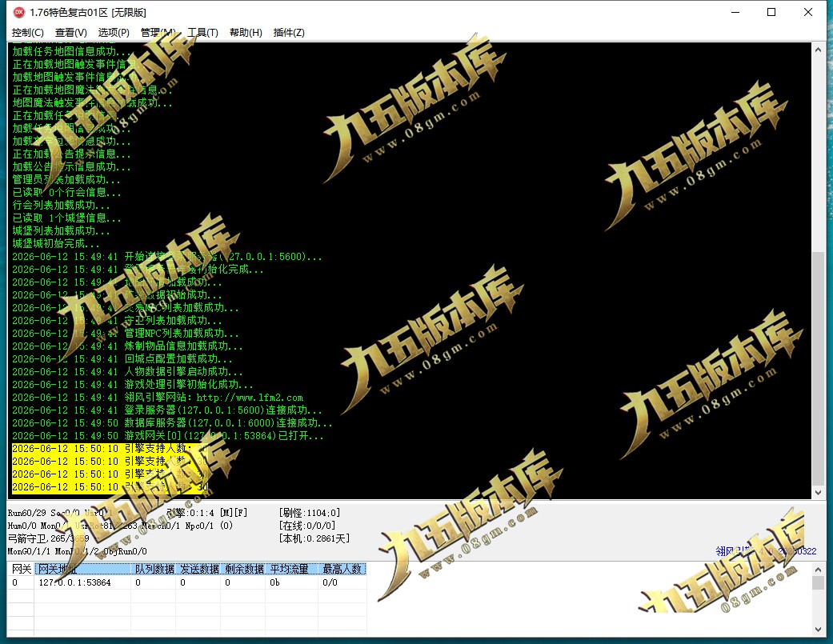Click the gateway list scroll-up arrow
This screenshot has height=644, width=833.
(818, 569)
